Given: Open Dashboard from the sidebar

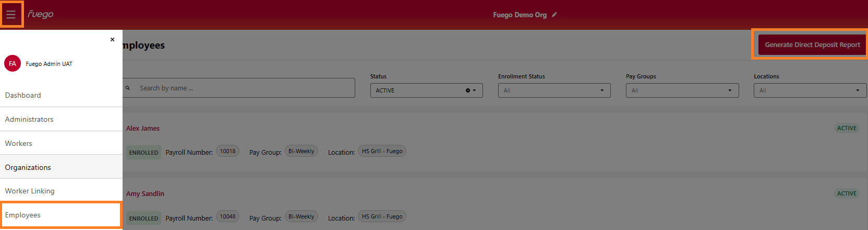Looking at the screenshot, I should pyautogui.click(x=23, y=95).
